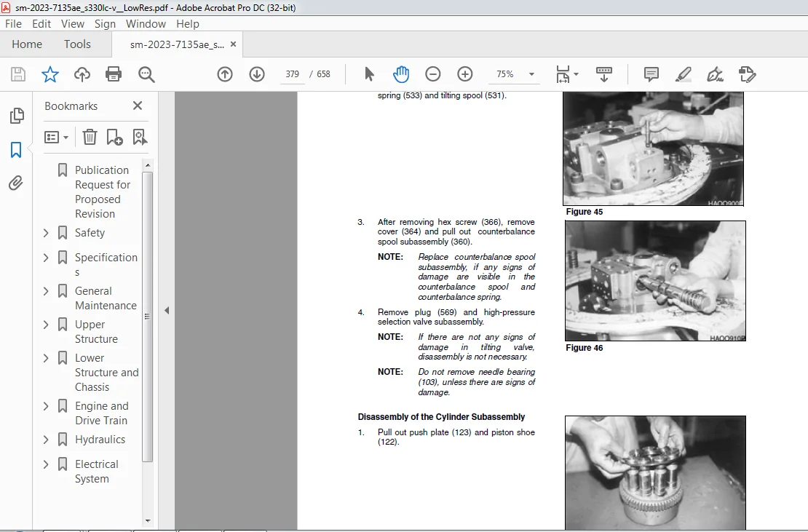Go to Engine and Drive Train bookmark
808x532 pixels.
coord(101,413)
